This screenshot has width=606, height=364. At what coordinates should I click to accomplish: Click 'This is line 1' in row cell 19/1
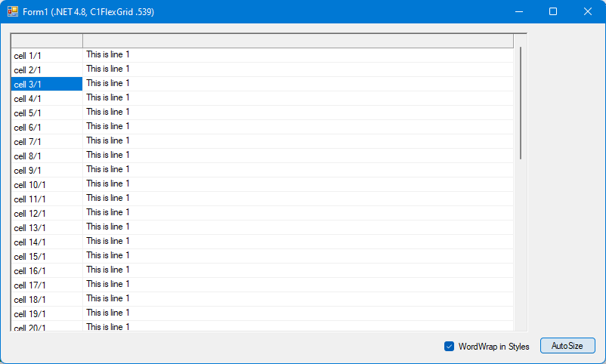point(108,312)
